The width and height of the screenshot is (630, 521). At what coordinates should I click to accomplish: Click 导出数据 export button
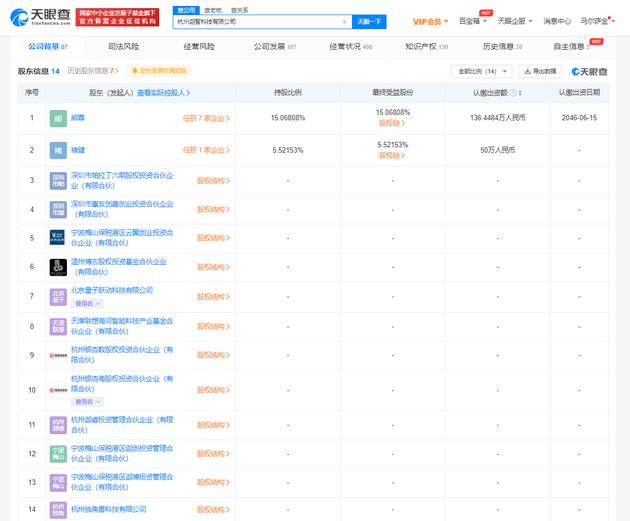540,71
